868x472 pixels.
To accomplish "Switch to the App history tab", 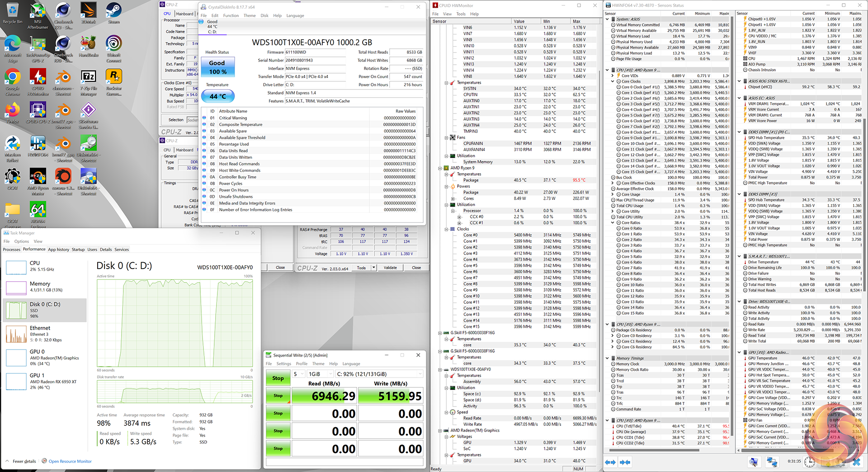I will click(x=58, y=250).
